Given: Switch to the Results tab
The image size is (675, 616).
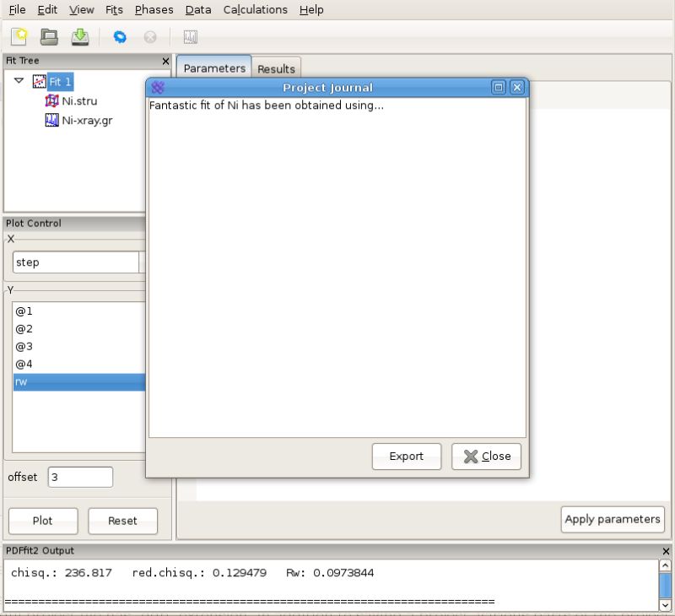Looking at the screenshot, I should tap(276, 68).
